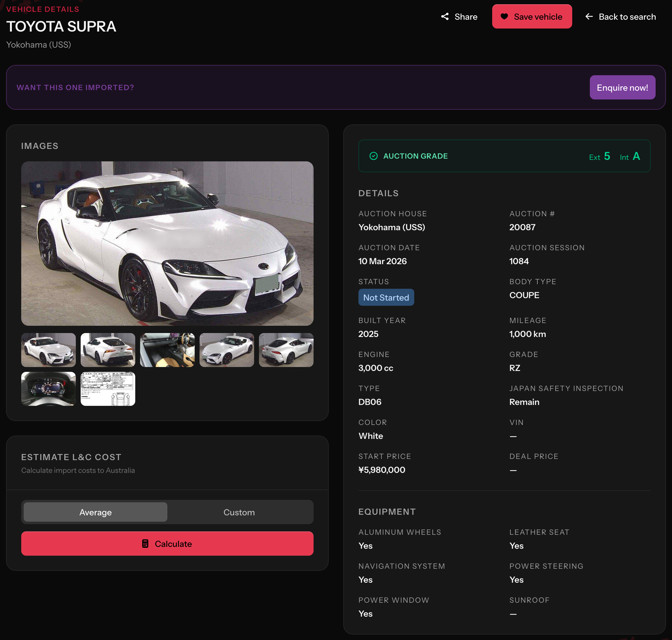
Task: Click the mileage value 1,000 km
Action: click(x=527, y=334)
